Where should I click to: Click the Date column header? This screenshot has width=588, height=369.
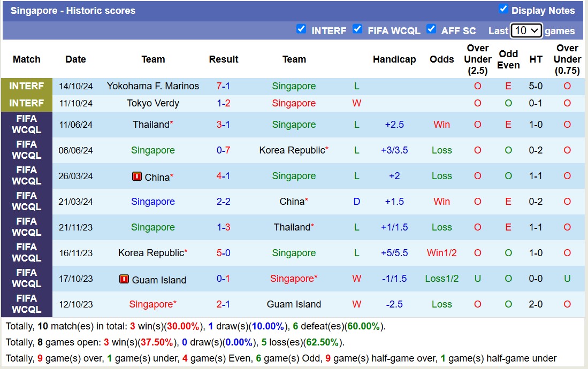75,59
